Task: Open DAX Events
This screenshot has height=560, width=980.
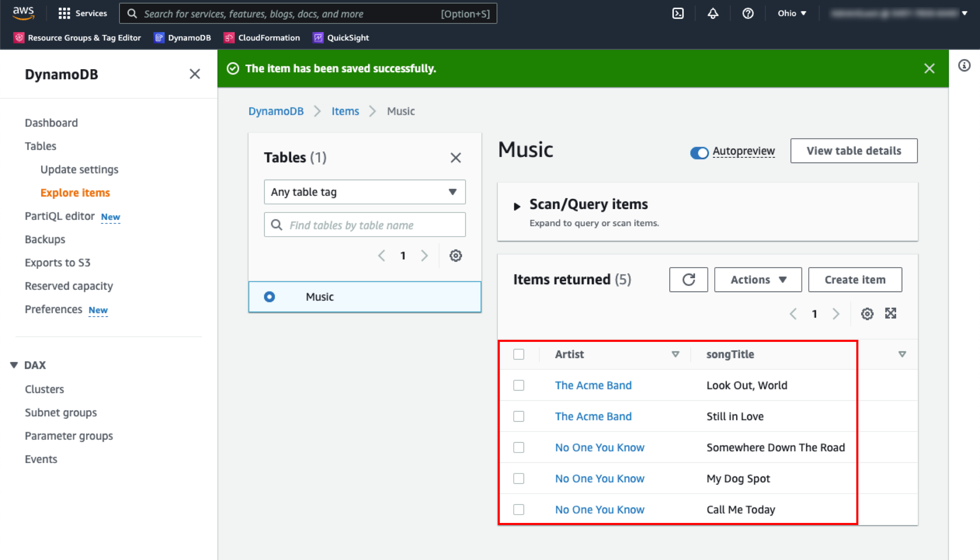Action: point(41,459)
